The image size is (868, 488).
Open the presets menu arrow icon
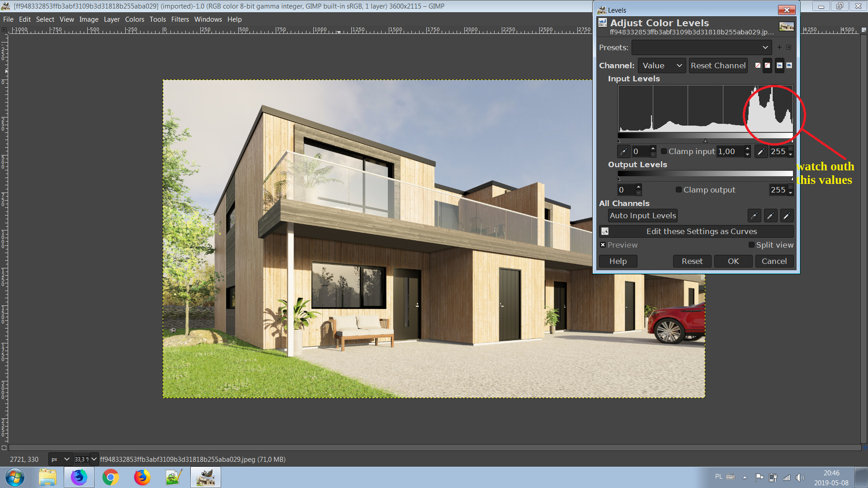[789, 47]
